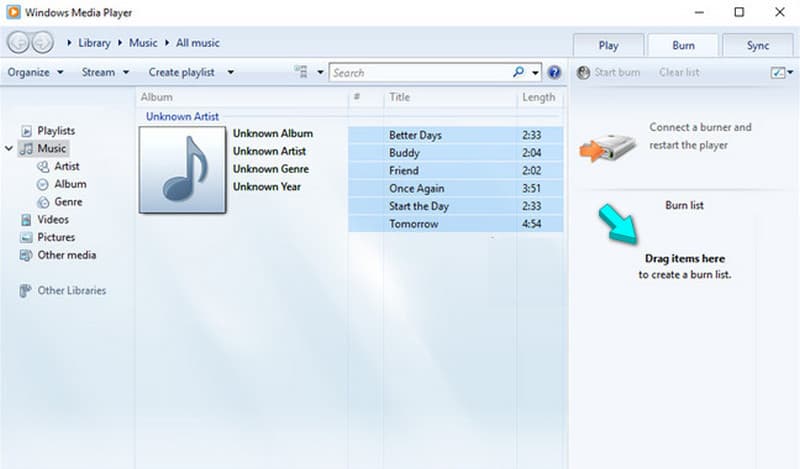Click the Artist icon in the tree

click(43, 166)
